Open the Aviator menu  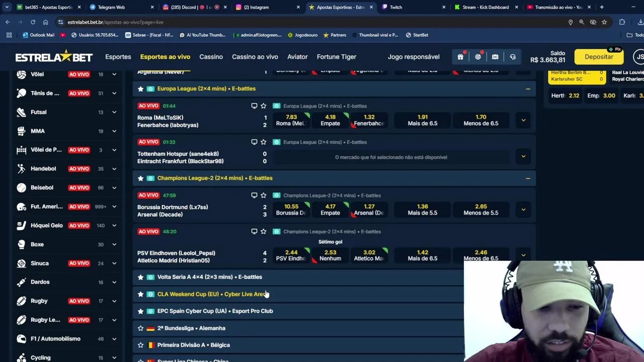pos(297,57)
